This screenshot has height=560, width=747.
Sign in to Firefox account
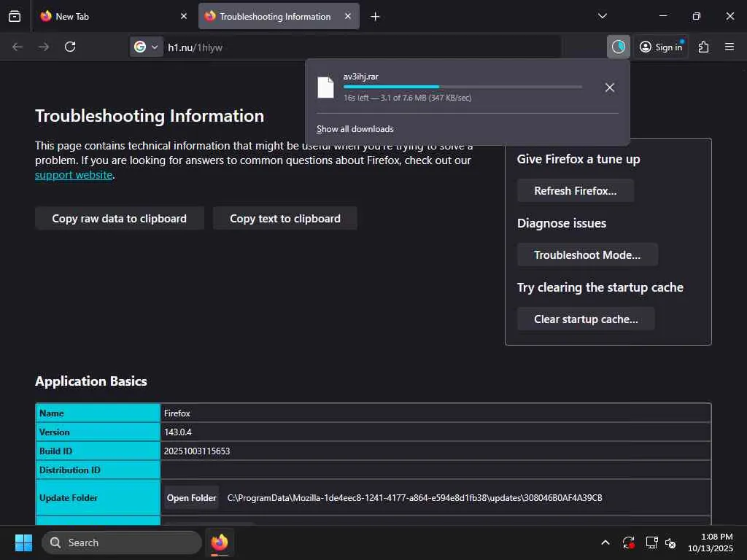coord(661,47)
